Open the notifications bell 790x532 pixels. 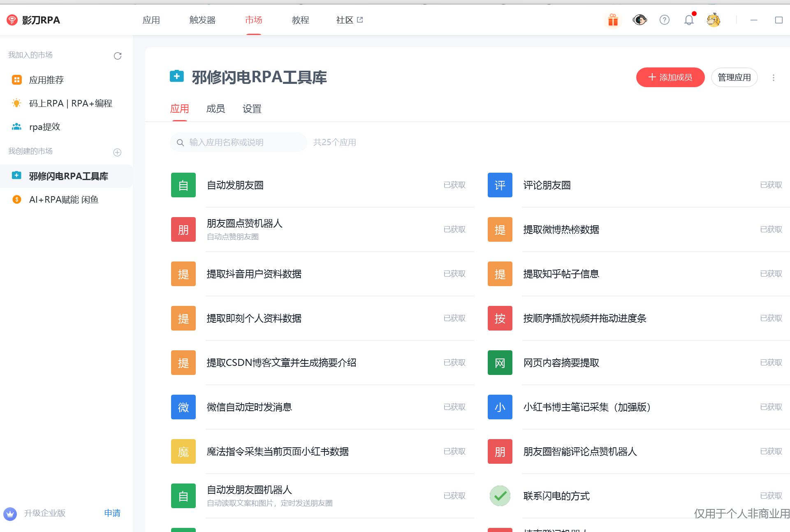(689, 19)
